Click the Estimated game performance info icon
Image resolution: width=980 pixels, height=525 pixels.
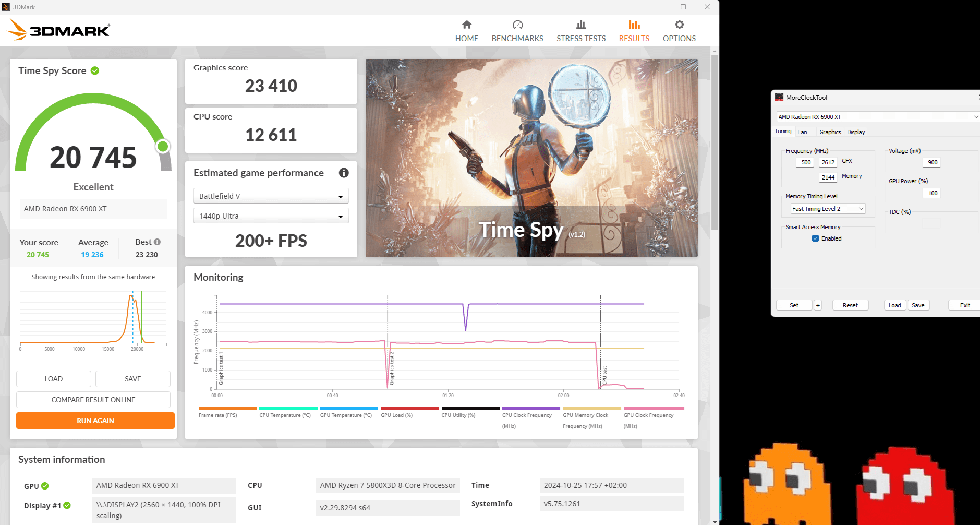[x=344, y=173]
